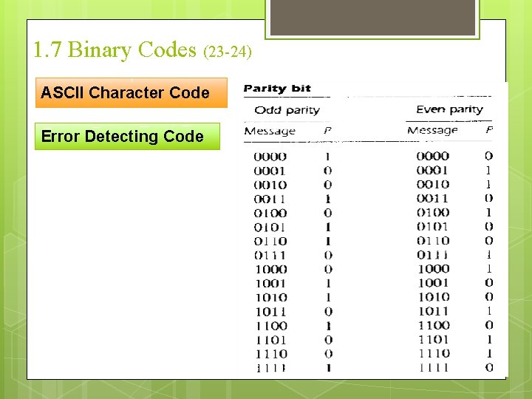Click 'Message' header under Even parity

click(x=432, y=130)
